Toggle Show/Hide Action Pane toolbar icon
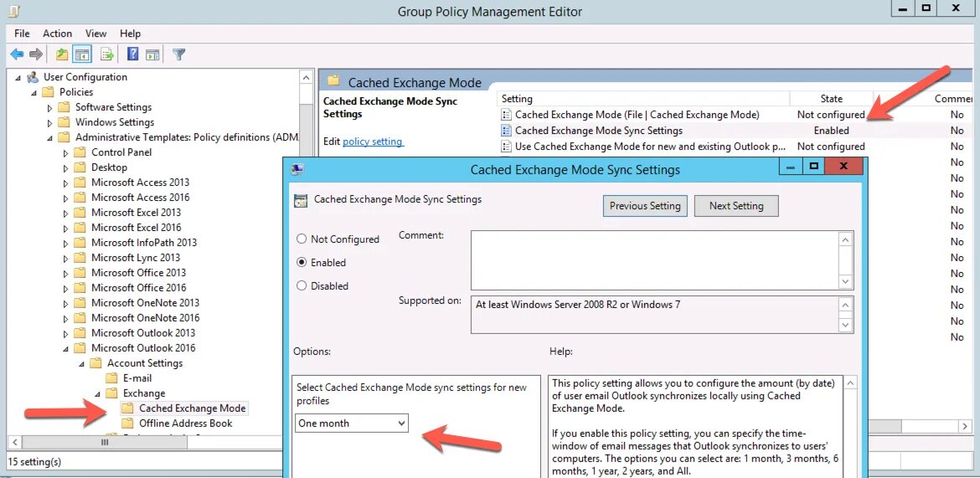Image resolution: width=980 pixels, height=478 pixels. [152, 54]
